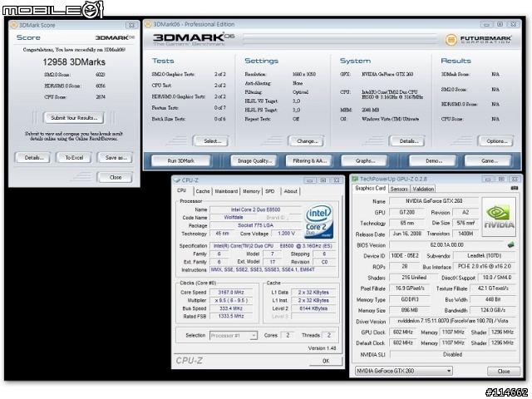
Task: Switch to the Mainboard tab in CPU-Z
Action: (x=226, y=191)
